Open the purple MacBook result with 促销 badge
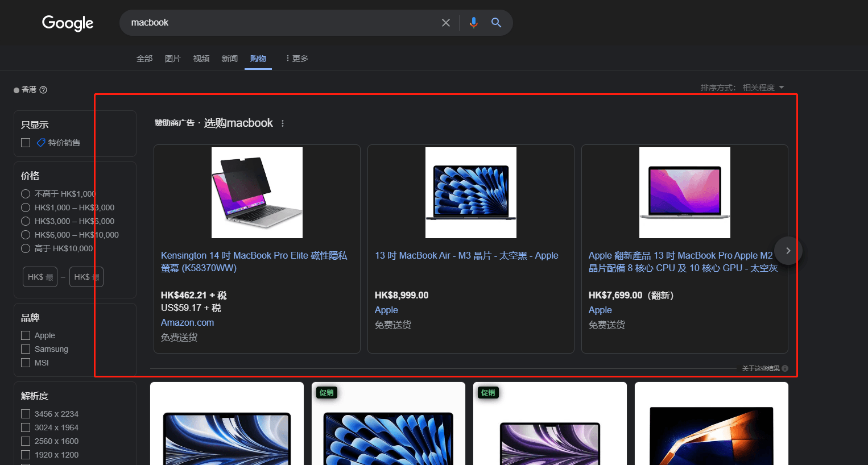The width and height of the screenshot is (868, 465). point(550,424)
